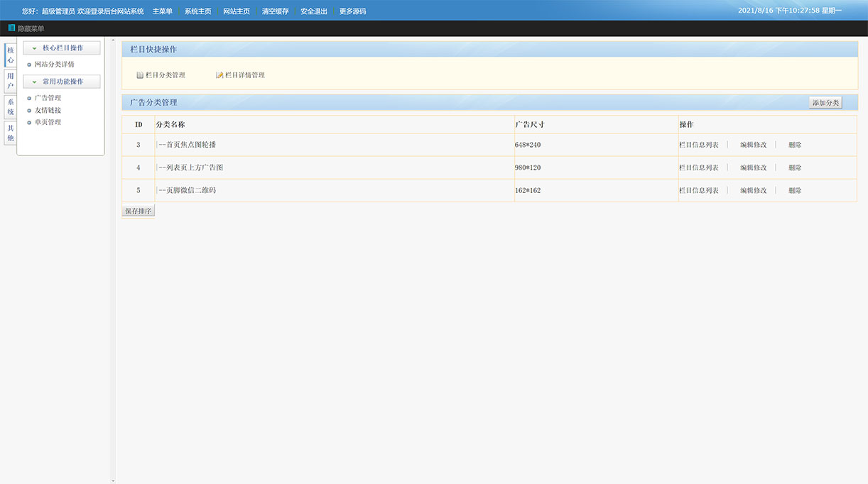868x484 pixels.
Task: Click 编辑修改 for 首页焦点图轮播
Action: (x=753, y=145)
